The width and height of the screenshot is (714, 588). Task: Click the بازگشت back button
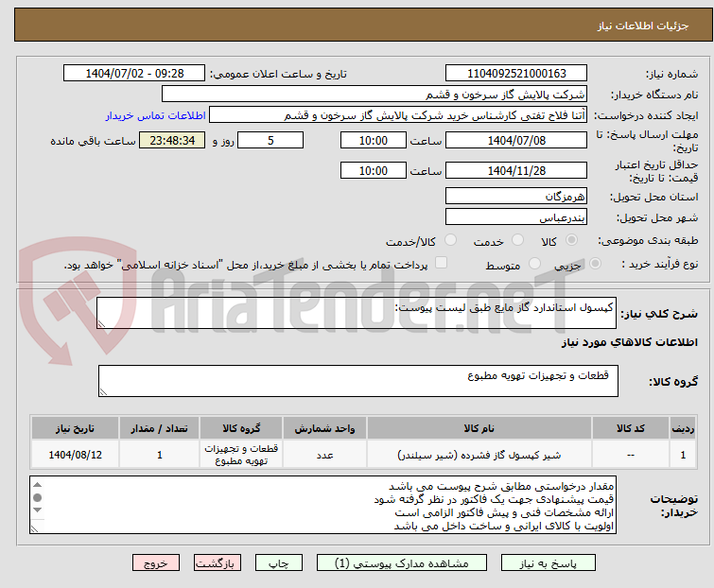217,563
